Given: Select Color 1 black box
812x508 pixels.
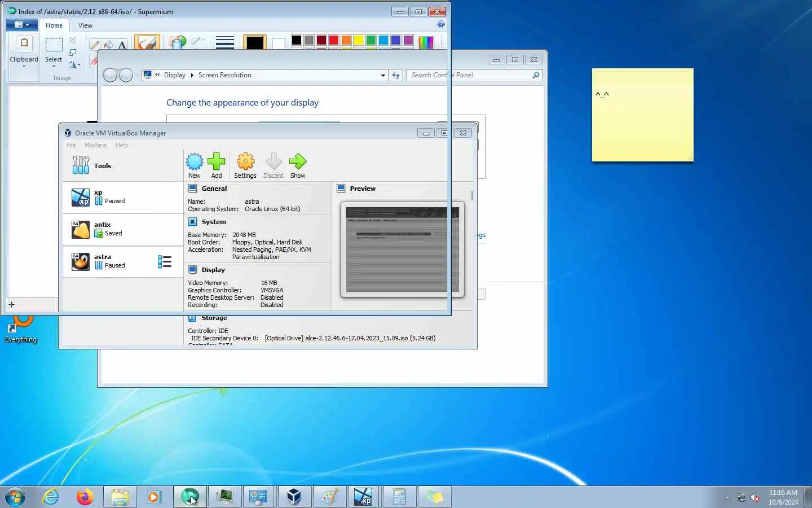Looking at the screenshot, I should 255,43.
